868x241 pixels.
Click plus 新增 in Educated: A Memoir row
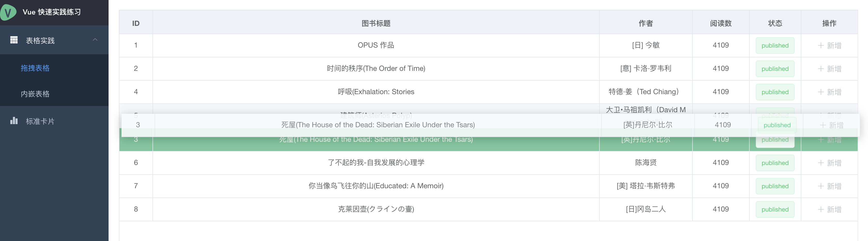(829, 186)
